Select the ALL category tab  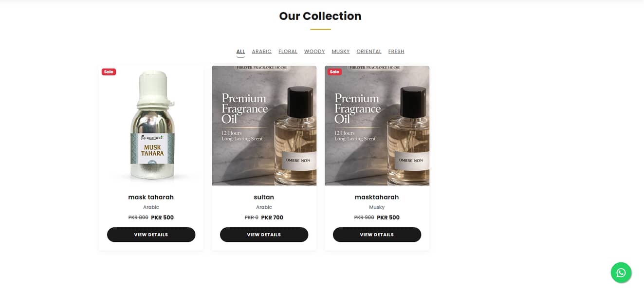click(240, 52)
